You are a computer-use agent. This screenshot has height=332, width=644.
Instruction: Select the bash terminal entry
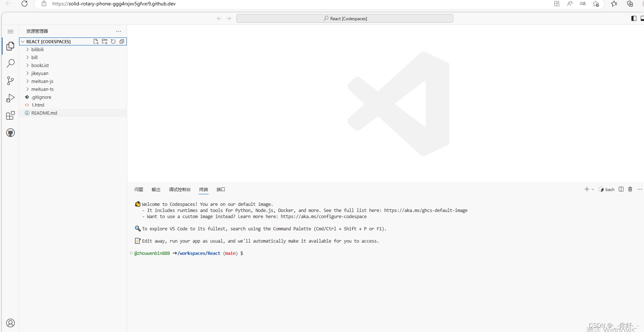point(607,190)
